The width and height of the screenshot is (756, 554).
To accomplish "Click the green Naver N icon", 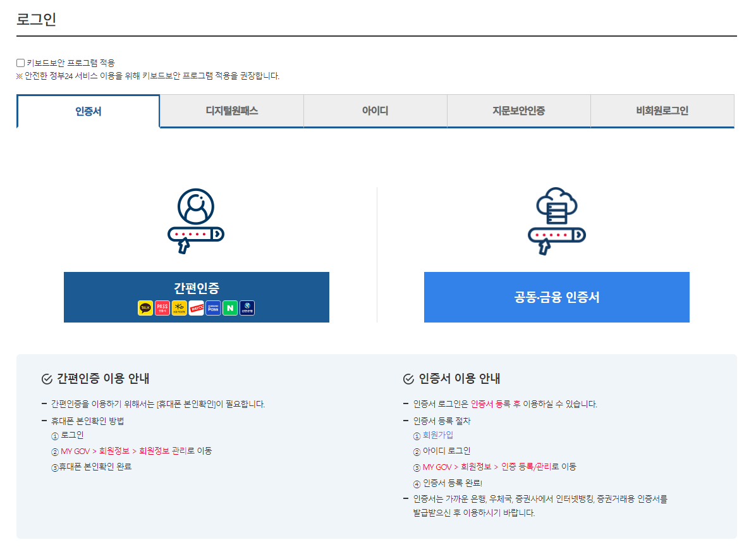I will tap(230, 308).
